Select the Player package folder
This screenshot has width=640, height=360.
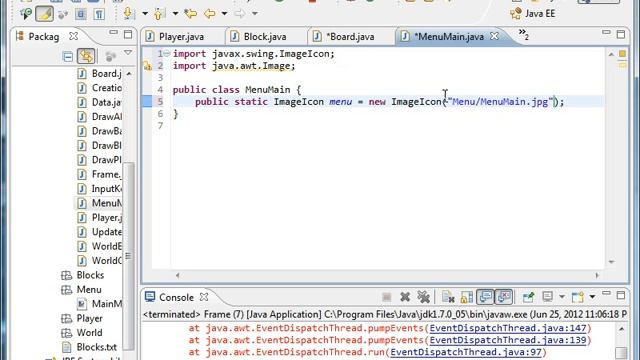point(82,318)
